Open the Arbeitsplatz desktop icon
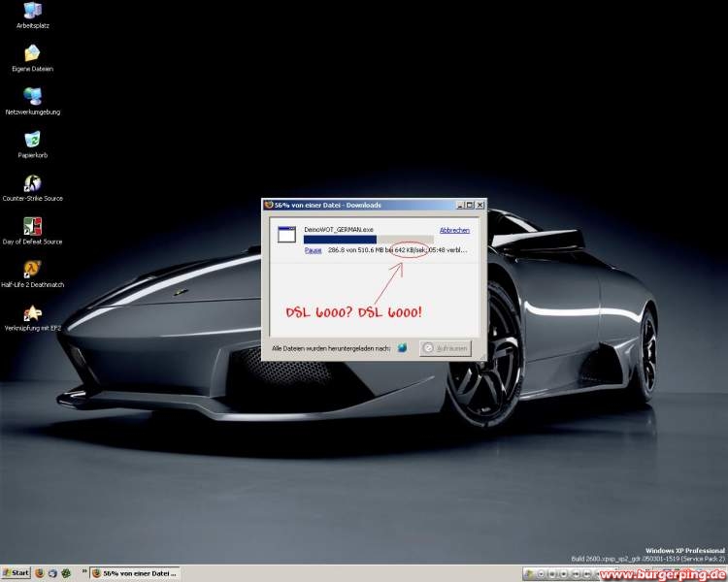This screenshot has height=582, width=728. (32, 12)
